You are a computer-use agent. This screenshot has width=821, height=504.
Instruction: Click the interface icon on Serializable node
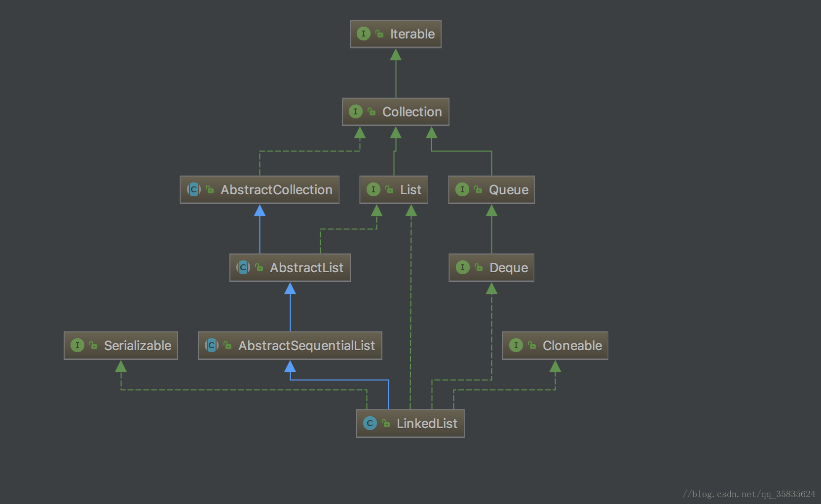coord(77,345)
